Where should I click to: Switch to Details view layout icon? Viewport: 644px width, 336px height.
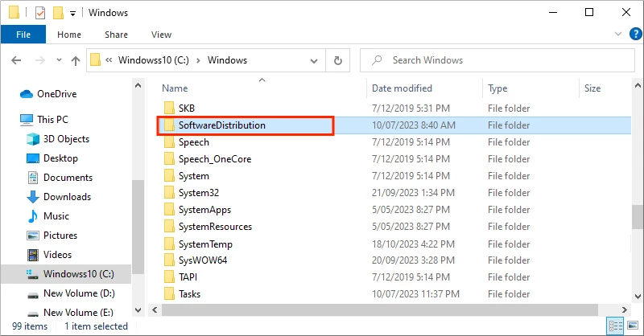tap(615, 326)
